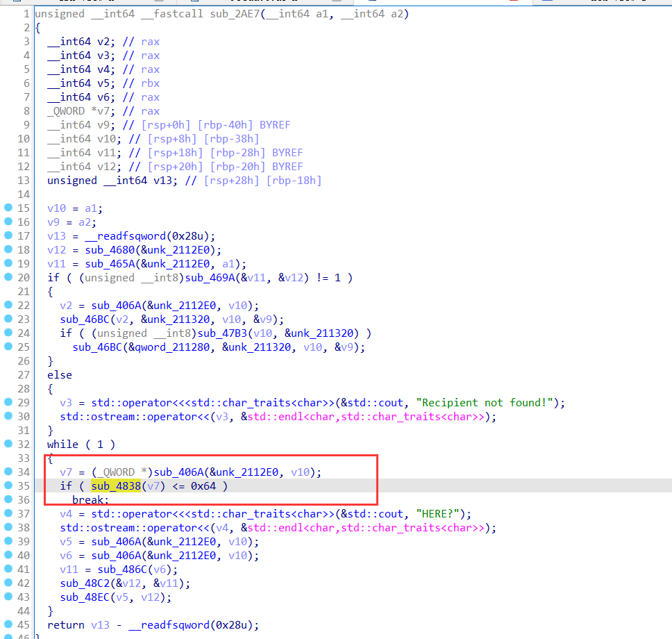Click v10 = a1 assignment

point(75,208)
